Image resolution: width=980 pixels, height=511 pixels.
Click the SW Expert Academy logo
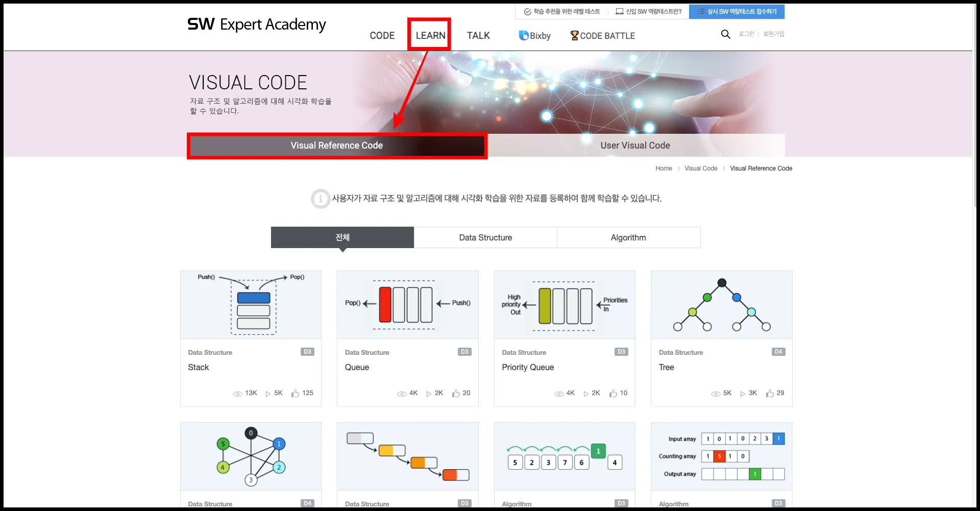[x=257, y=25]
